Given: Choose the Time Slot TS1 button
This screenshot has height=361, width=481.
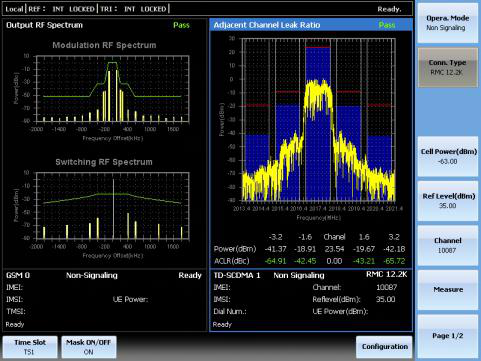Looking at the screenshot, I should pos(30,347).
